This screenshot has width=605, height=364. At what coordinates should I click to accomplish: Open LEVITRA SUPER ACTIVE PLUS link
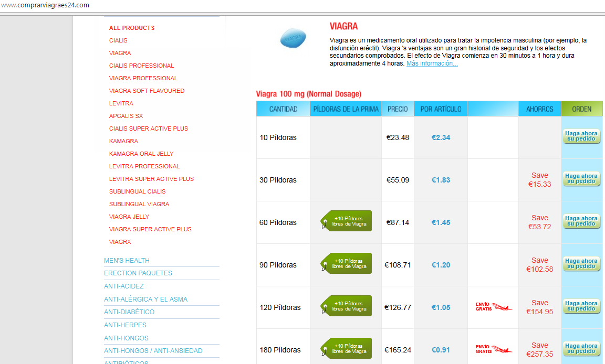tap(151, 179)
